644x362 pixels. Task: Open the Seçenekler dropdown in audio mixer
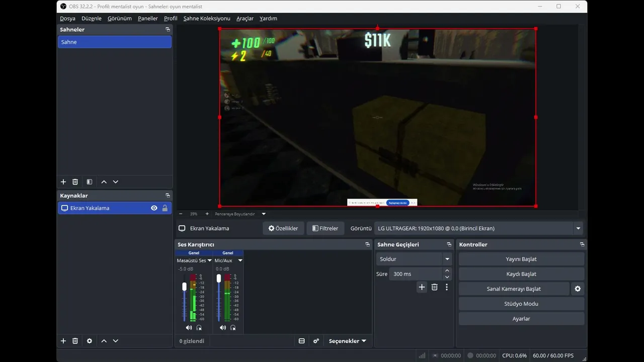[348, 341]
